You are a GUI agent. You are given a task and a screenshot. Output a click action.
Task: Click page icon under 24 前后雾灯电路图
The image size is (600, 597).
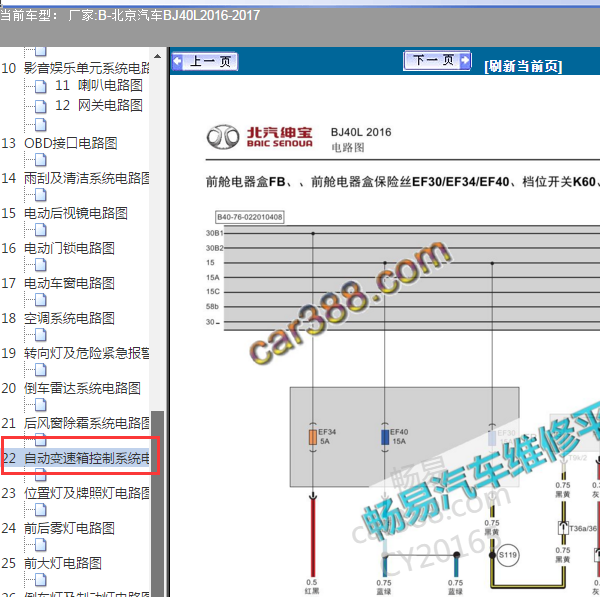pos(41,545)
